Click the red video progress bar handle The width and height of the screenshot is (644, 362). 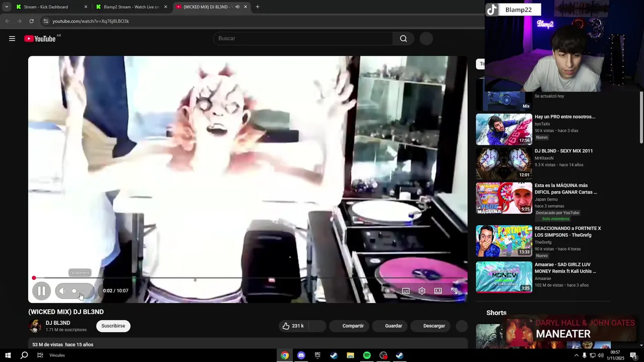tap(34, 278)
